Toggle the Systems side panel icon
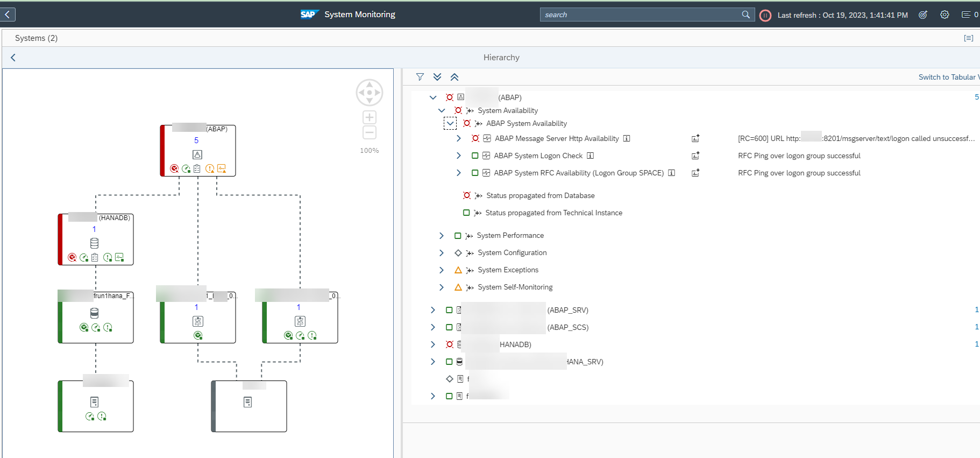980x458 pixels. coord(968,38)
